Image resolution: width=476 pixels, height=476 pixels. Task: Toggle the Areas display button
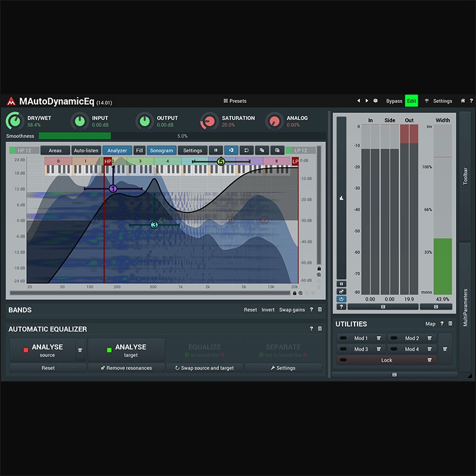click(x=55, y=151)
